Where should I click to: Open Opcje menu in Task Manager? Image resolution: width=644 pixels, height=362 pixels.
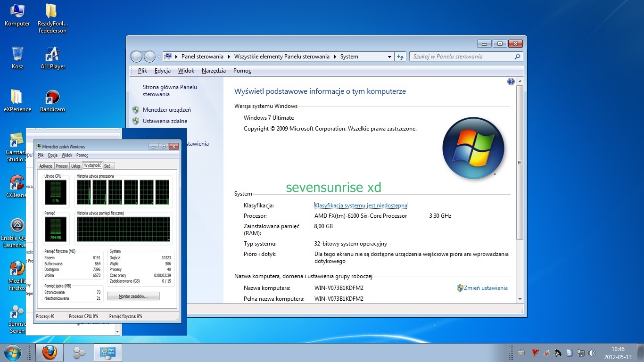pos(52,155)
